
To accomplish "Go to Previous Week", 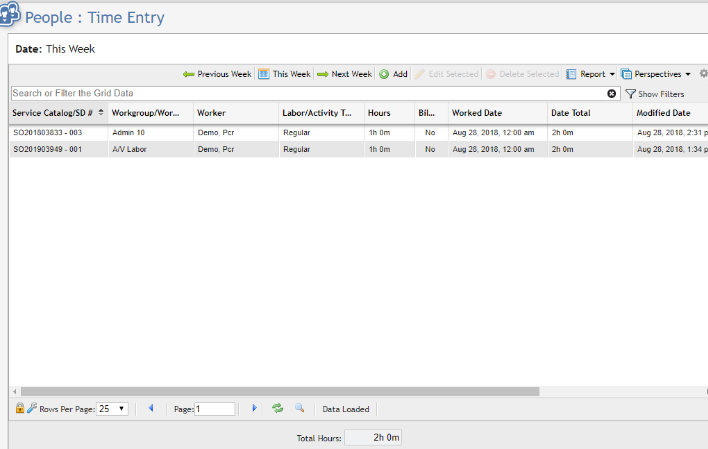I will [217, 74].
